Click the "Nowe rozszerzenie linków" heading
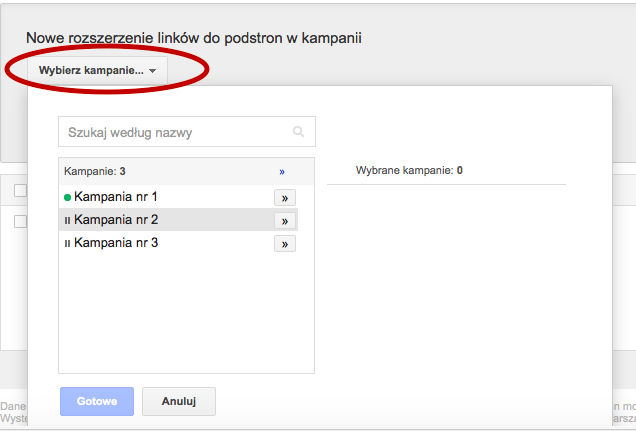The height and width of the screenshot is (431, 636). [193, 38]
